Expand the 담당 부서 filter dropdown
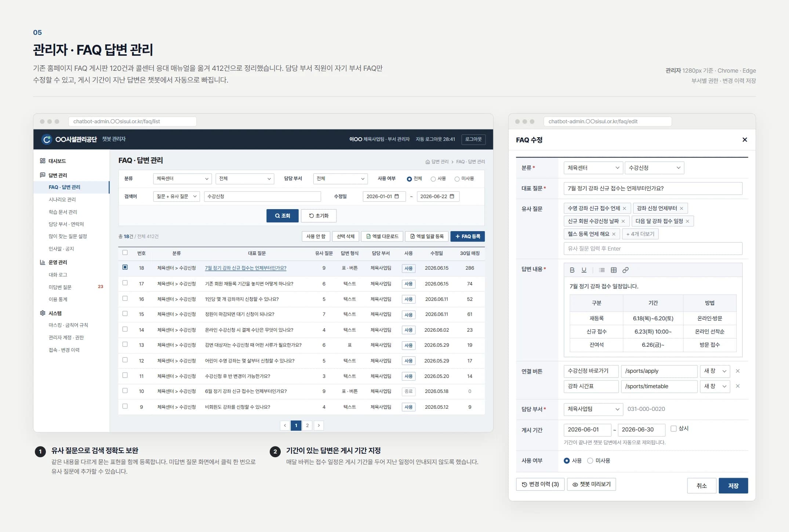Screen dimensions: 789x532 coord(340,179)
